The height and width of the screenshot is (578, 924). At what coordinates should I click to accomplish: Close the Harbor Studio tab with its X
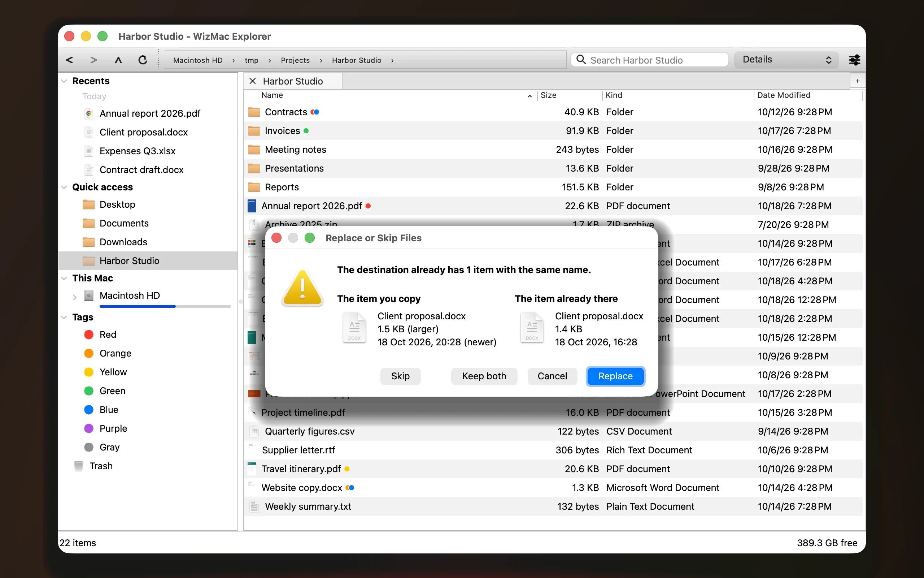252,81
